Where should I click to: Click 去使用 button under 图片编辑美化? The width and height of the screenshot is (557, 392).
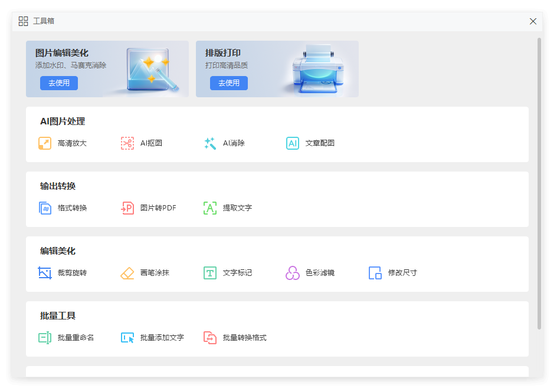pos(59,83)
